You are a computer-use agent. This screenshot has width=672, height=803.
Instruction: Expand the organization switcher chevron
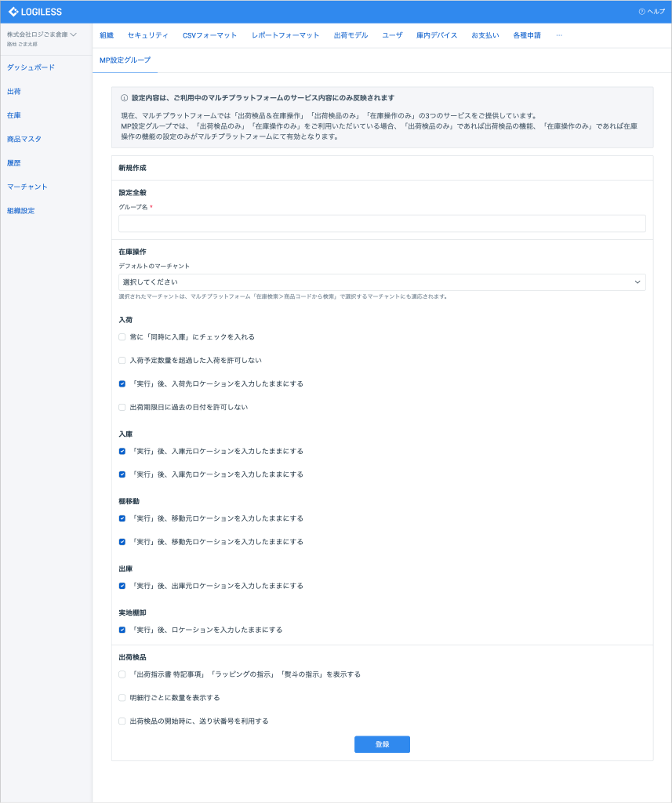click(x=73, y=35)
